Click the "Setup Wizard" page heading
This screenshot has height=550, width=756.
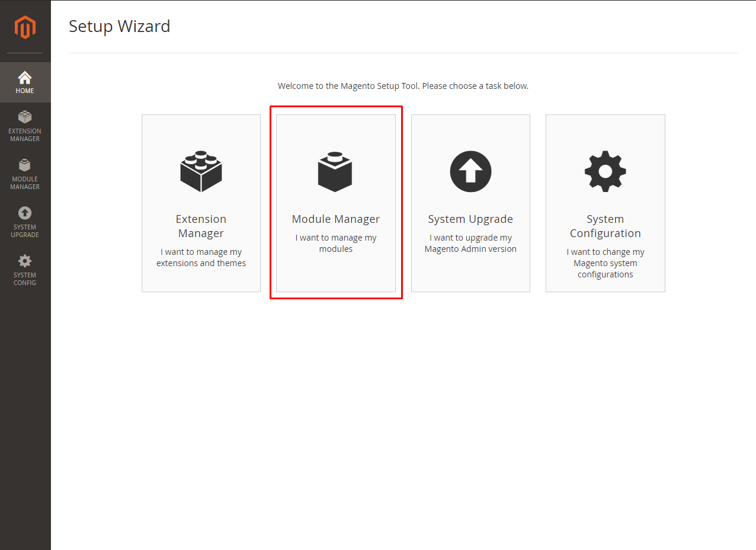(120, 26)
